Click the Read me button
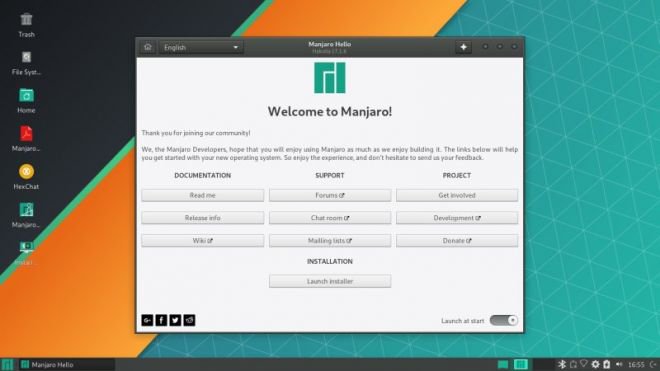Image resolution: width=660 pixels, height=371 pixels. click(202, 195)
